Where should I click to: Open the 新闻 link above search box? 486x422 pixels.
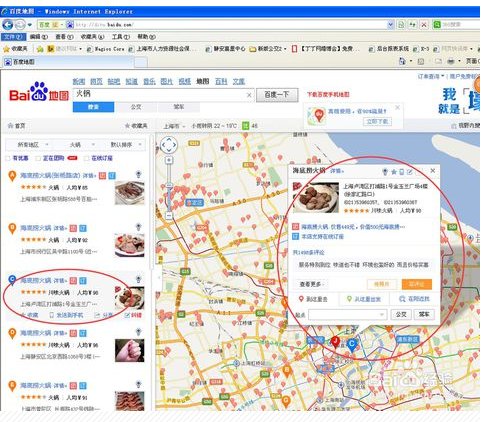[x=79, y=81]
